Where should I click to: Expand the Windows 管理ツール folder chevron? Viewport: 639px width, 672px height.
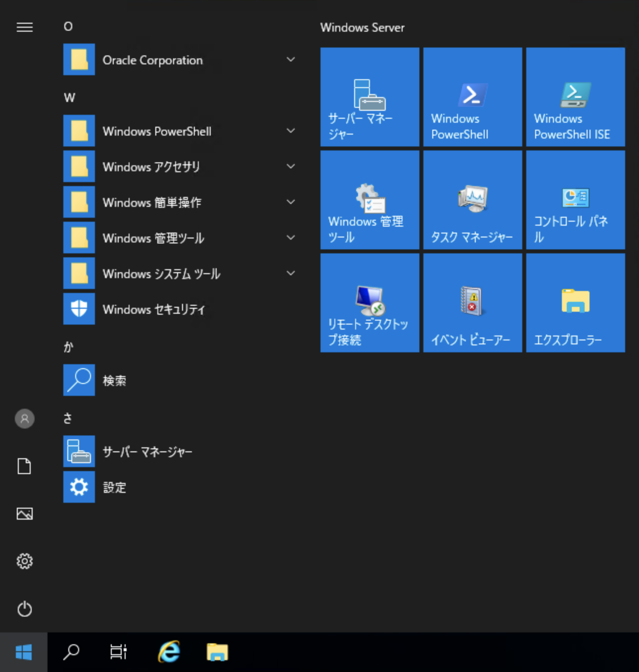[291, 238]
